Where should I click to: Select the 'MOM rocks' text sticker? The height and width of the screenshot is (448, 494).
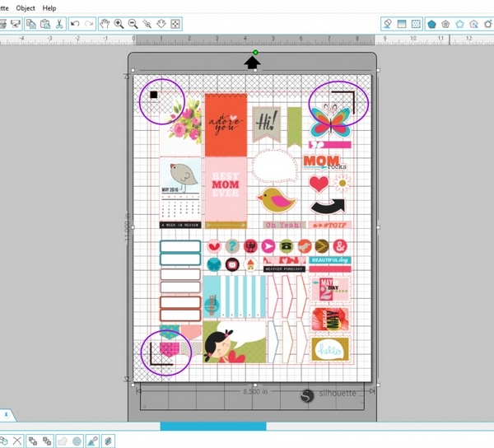(325, 162)
